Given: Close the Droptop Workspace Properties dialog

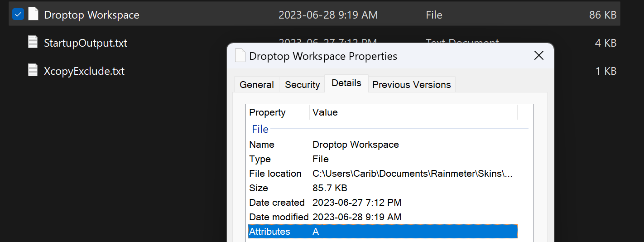Looking at the screenshot, I should 538,55.
